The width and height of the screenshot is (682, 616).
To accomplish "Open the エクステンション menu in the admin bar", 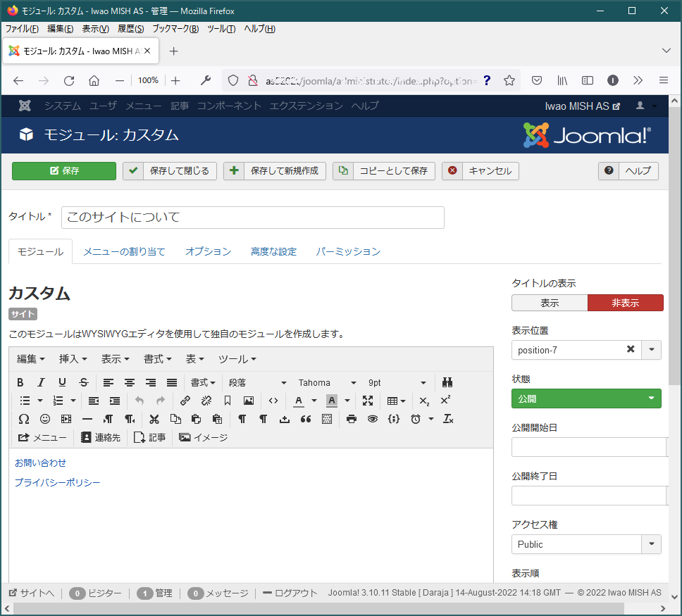I will (x=306, y=106).
